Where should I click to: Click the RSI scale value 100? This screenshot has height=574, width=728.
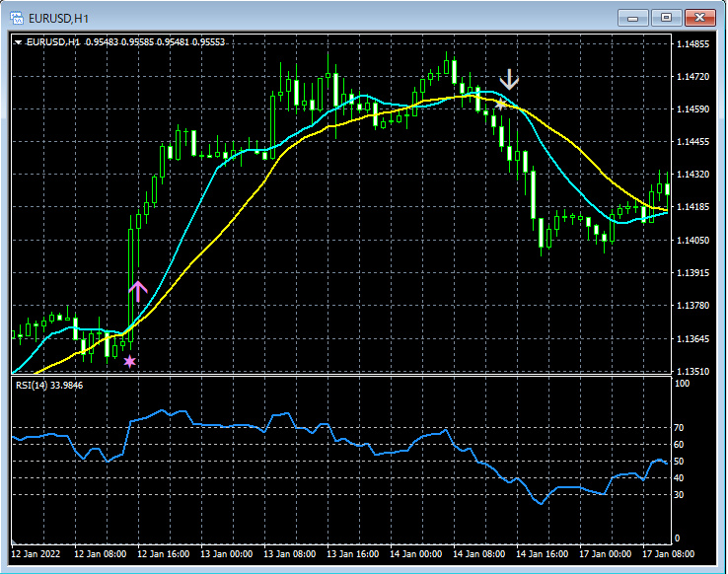pyautogui.click(x=682, y=384)
